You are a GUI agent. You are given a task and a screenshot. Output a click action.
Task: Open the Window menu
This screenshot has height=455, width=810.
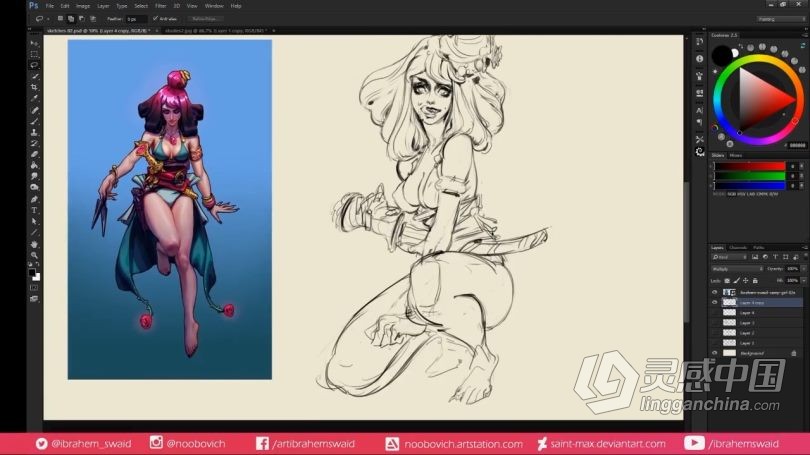(214, 6)
